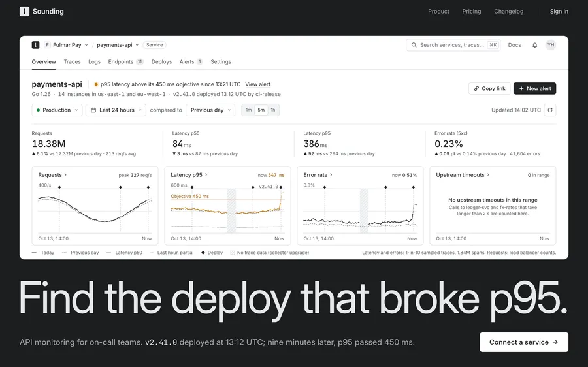
Task: Click the View alert link
Action: (257, 84)
